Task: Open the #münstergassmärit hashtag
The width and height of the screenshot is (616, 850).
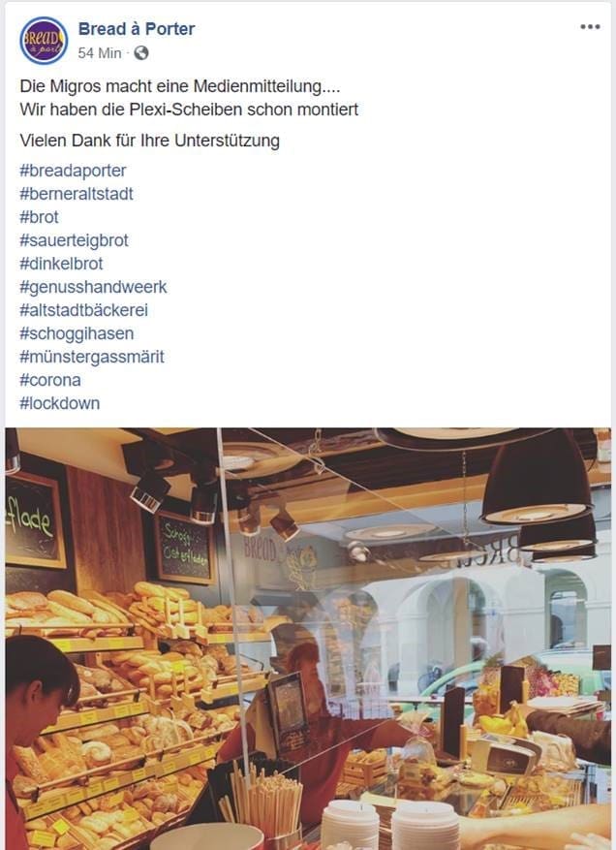Action: coord(92,358)
